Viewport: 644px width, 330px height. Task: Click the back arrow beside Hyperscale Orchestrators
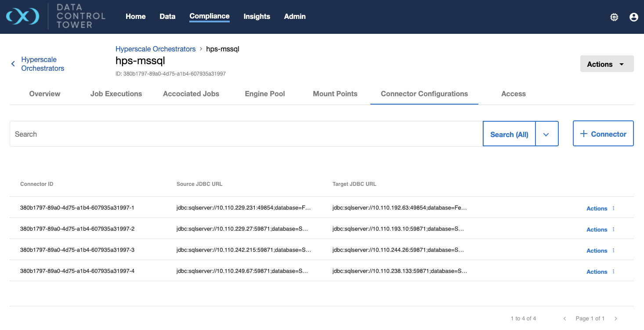point(13,64)
